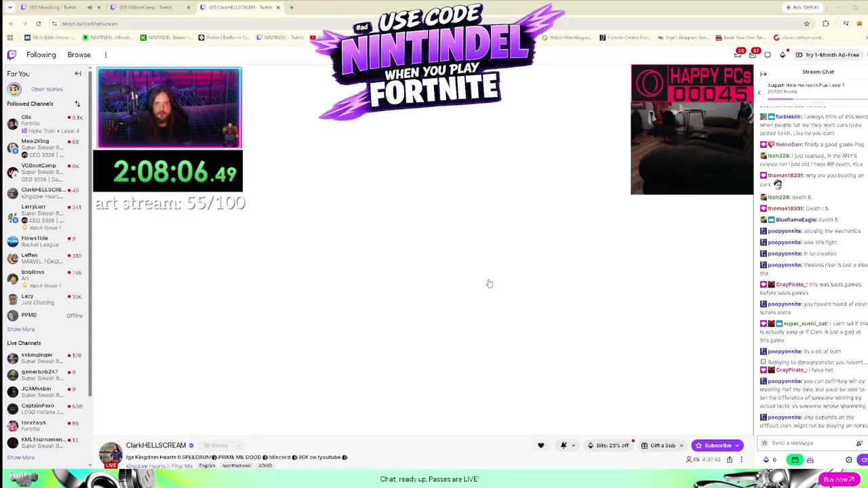
Task: Reload the browser page
Action: 38,24
